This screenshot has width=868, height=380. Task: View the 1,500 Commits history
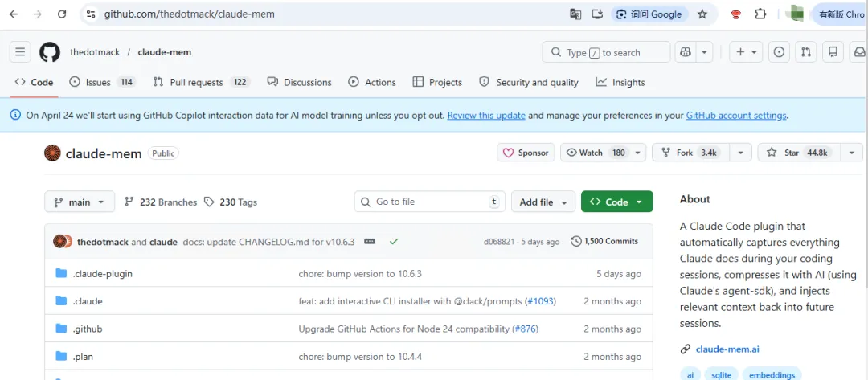[605, 242]
